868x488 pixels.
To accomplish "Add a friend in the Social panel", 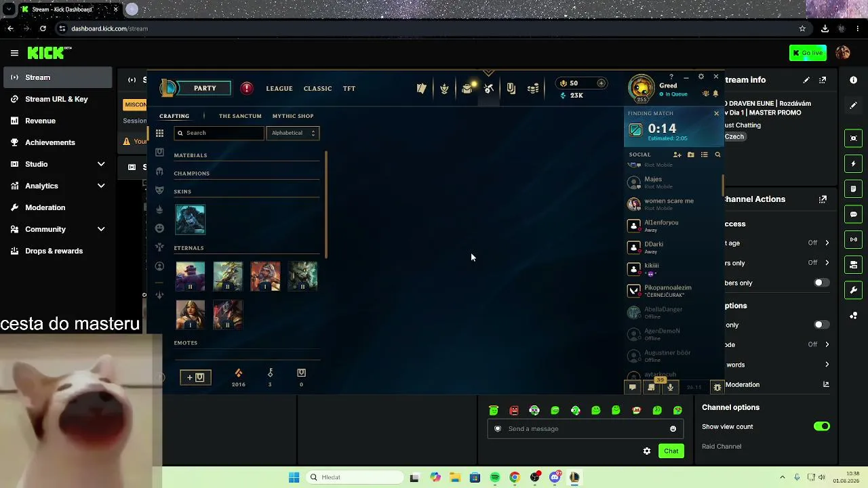I will (677, 155).
